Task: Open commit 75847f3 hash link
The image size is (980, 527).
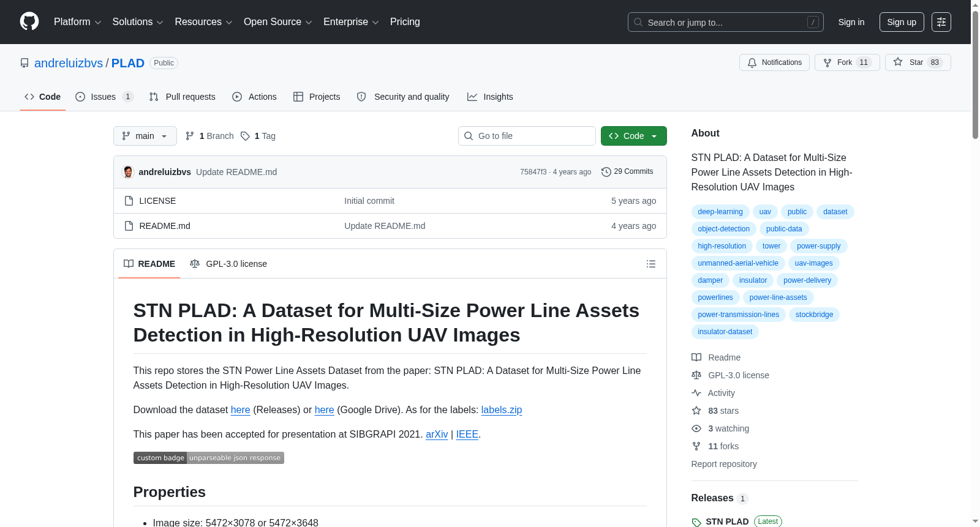Action: [x=533, y=172]
